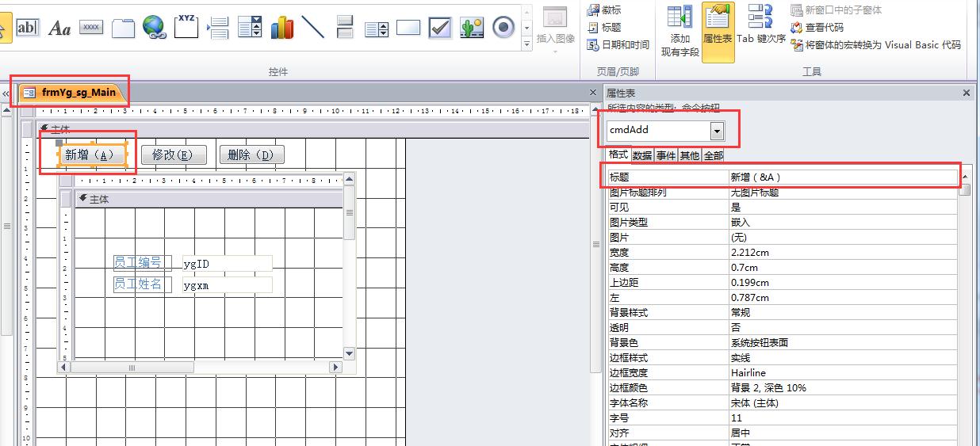
Task: Click subform vertical scrollbar up arrow
Action: (x=350, y=179)
